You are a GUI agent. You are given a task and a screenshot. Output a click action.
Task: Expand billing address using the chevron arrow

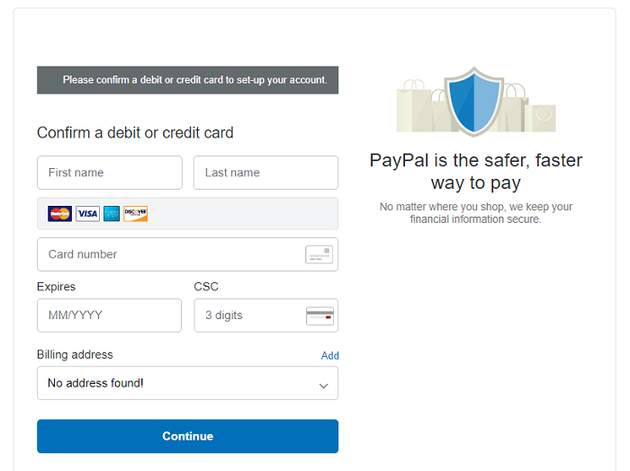pos(323,385)
